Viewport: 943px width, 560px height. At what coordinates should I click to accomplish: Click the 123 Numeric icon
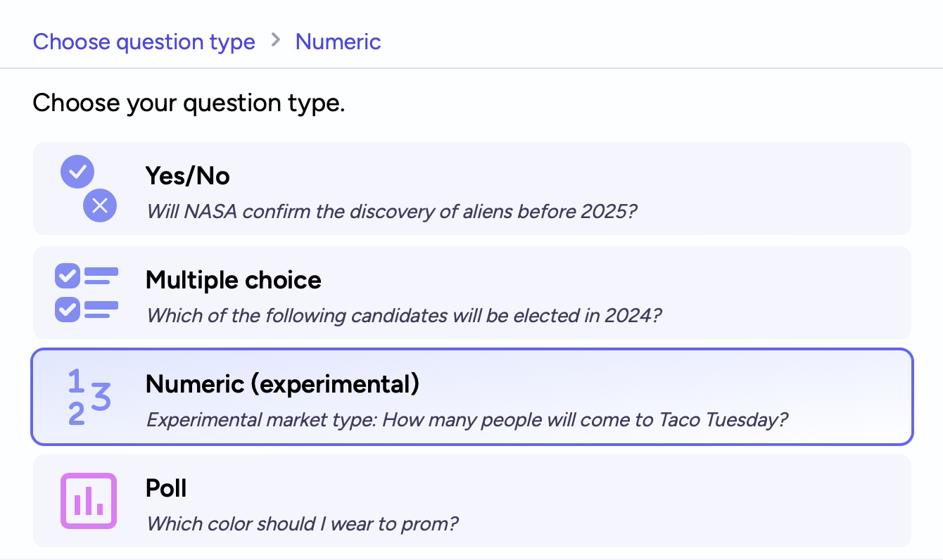pyautogui.click(x=89, y=397)
